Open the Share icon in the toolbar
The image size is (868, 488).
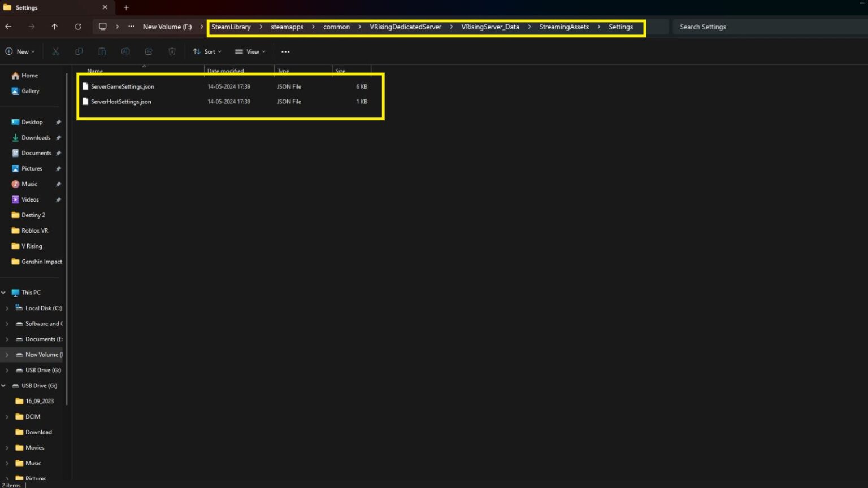click(x=148, y=51)
